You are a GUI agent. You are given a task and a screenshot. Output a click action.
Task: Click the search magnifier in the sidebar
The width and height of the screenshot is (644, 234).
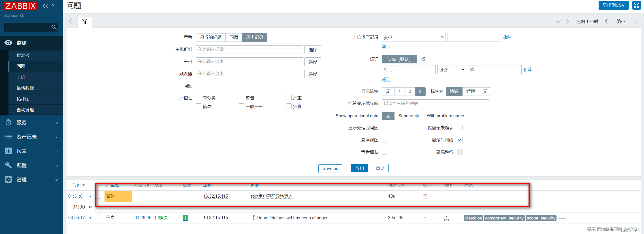(x=54, y=27)
